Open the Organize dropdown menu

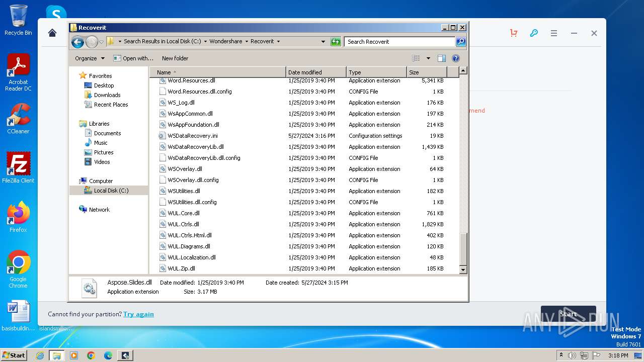(90, 58)
